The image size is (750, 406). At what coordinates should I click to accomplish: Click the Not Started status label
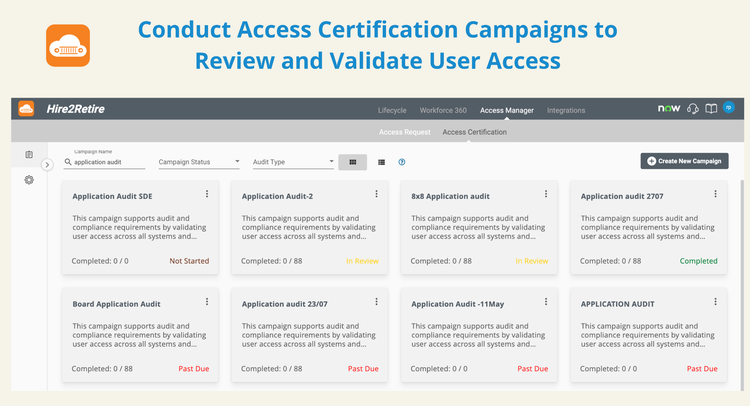pos(189,261)
